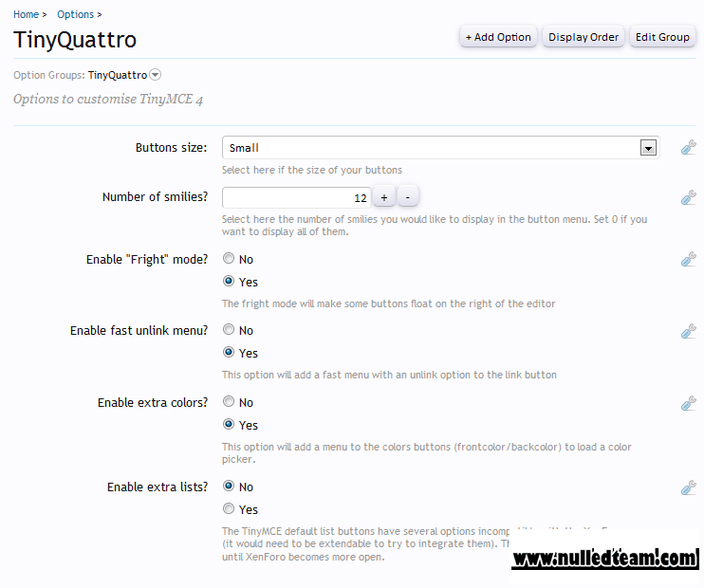Select Yes for Enable extra colors
Image resolution: width=704 pixels, height=588 pixels.
[x=229, y=424]
